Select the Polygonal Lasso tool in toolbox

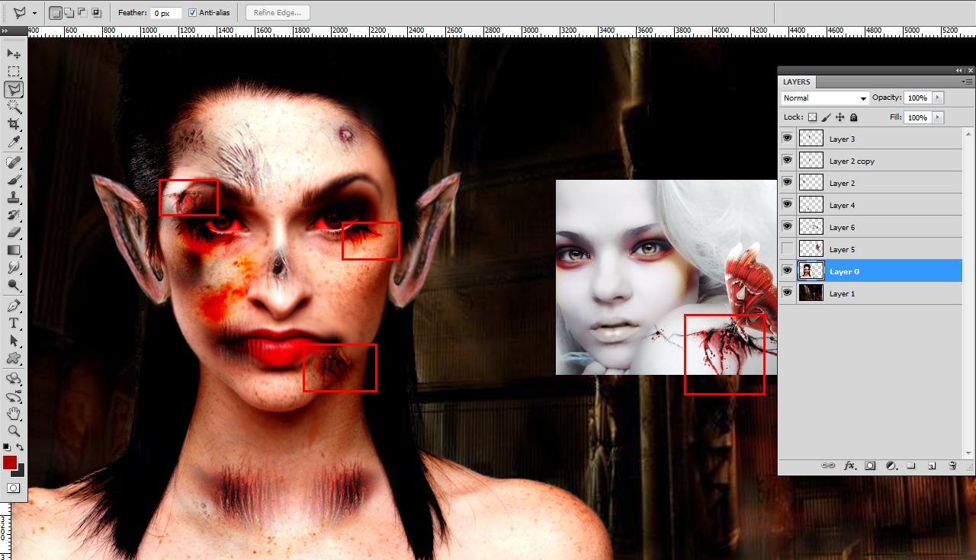tap(14, 89)
